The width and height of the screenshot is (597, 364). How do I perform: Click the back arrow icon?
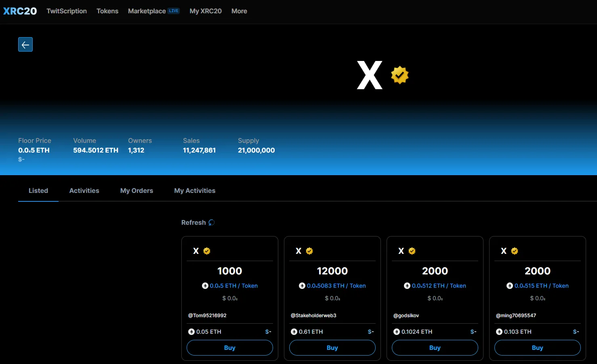25,44
